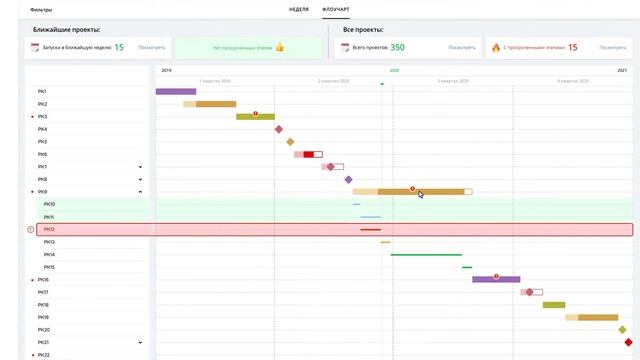Click the PK18 olive Gantt bar
This screenshot has height=360, width=640.
[x=554, y=305]
